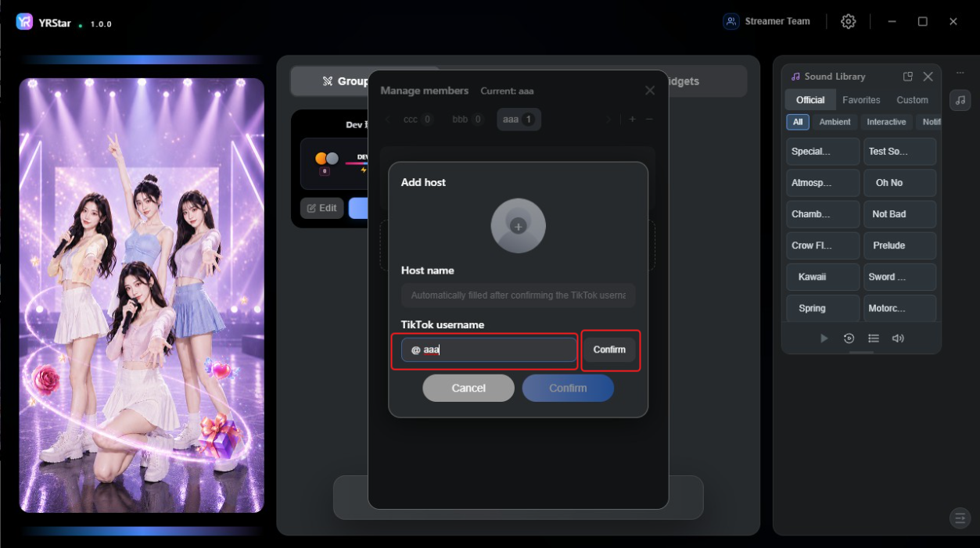Click the round menu icon at bottom right
Image resolution: width=980 pixels, height=548 pixels.
pos(960,518)
